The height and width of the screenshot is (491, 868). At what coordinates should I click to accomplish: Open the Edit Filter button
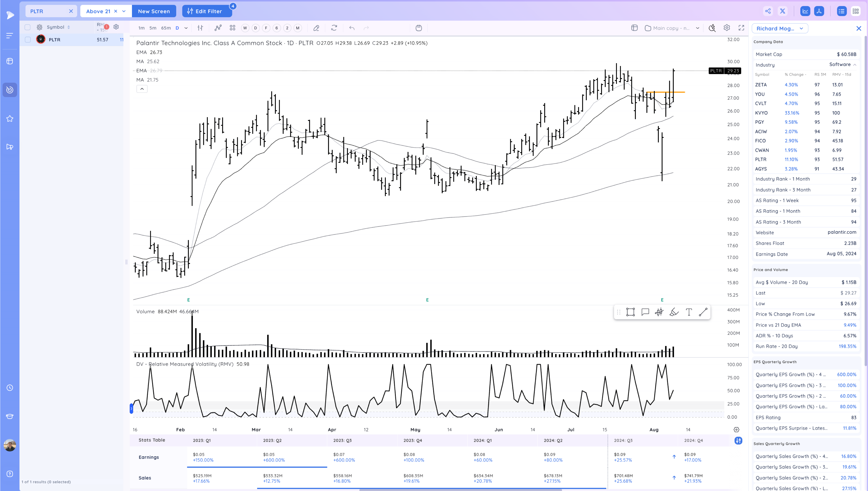(x=207, y=11)
